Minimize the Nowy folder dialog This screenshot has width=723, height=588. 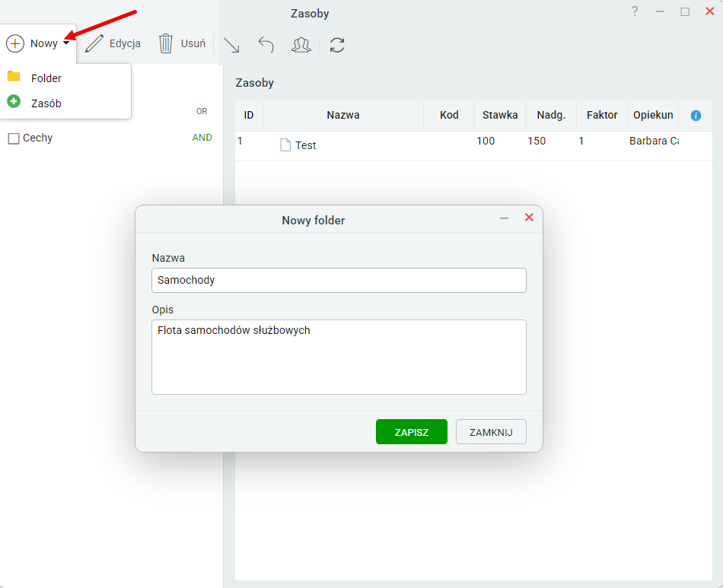[505, 218]
